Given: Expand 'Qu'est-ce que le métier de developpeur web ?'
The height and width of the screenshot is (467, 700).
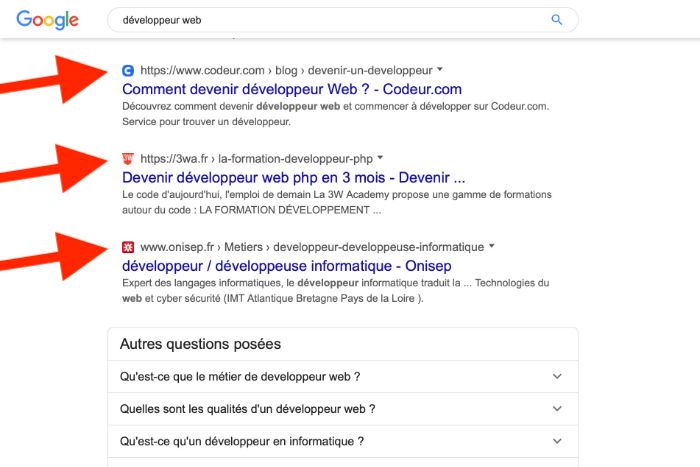Looking at the screenshot, I should pyautogui.click(x=240, y=377).
